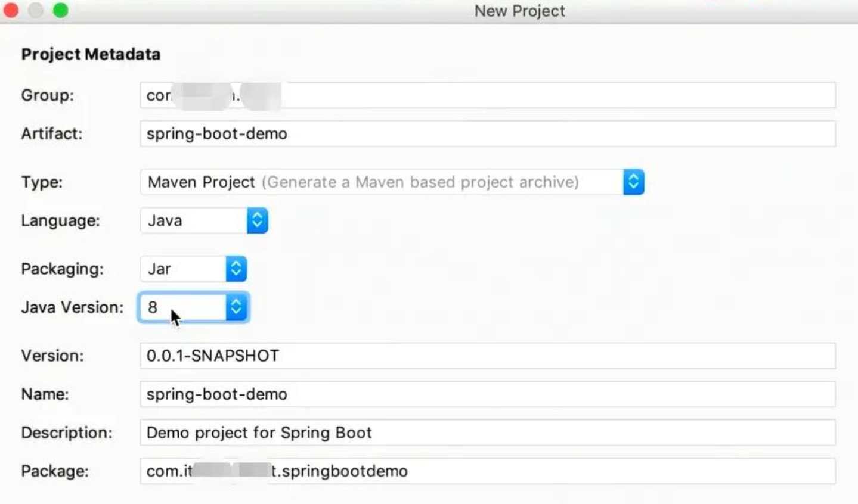This screenshot has width=858, height=504.
Task: Click the Java Version label
Action: (72, 307)
